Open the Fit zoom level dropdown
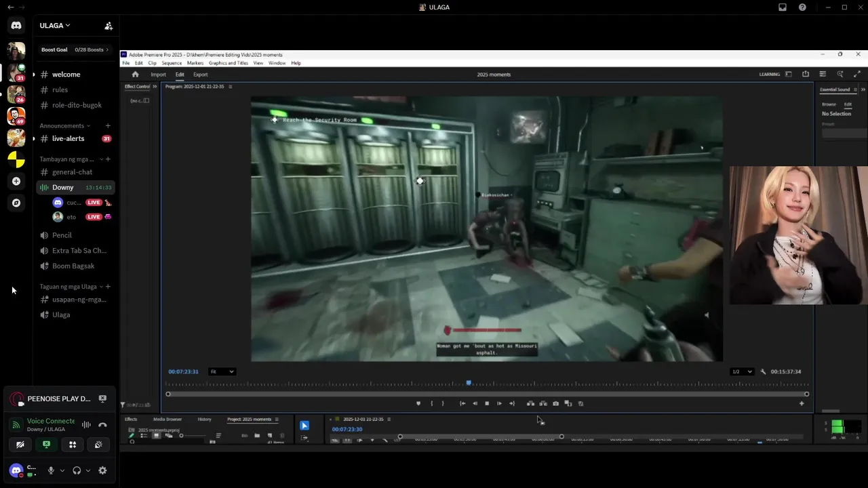 222,371
